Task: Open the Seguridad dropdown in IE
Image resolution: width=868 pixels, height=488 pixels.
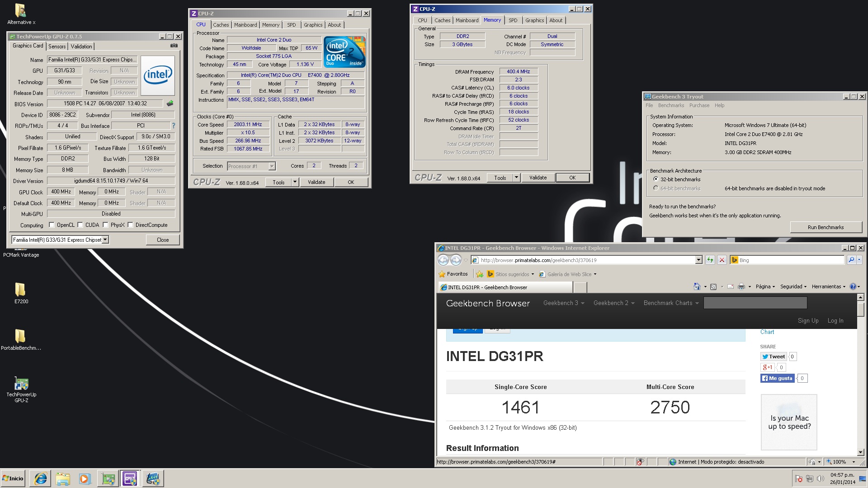Action: [x=793, y=286]
